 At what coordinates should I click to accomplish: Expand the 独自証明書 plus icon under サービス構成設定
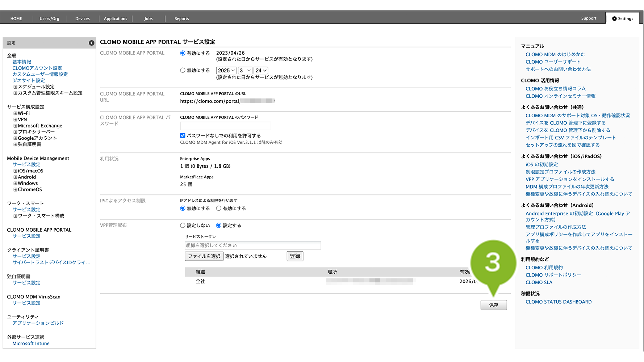click(16, 144)
